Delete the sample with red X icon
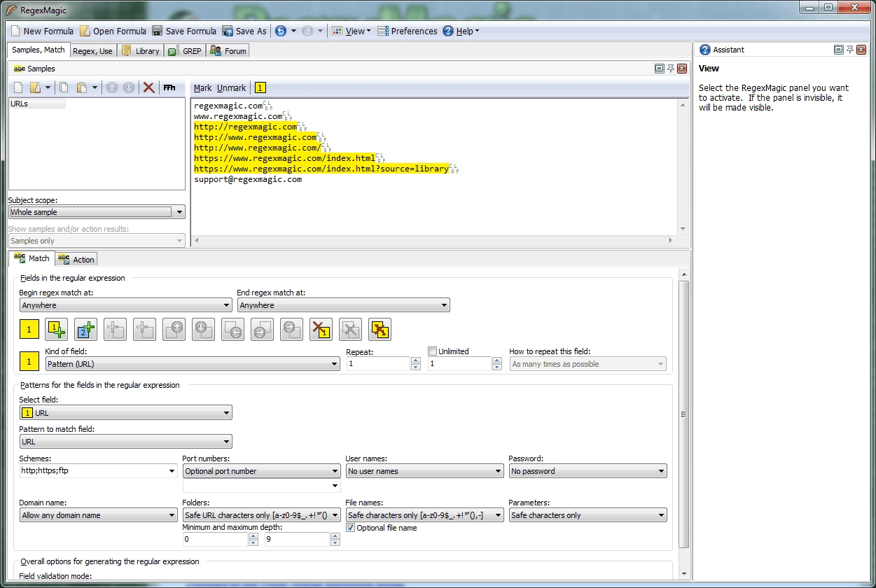876x588 pixels. tap(148, 87)
